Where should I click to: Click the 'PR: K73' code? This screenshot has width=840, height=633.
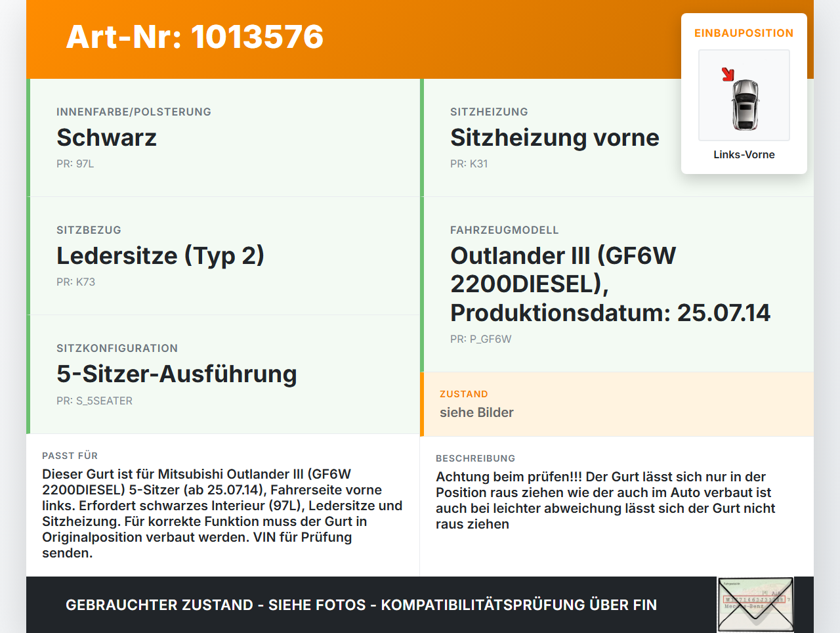[76, 282]
